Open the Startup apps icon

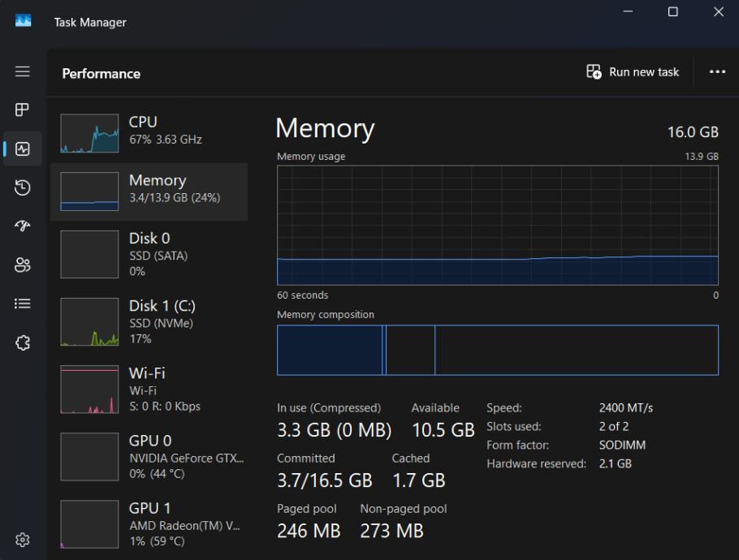23,226
